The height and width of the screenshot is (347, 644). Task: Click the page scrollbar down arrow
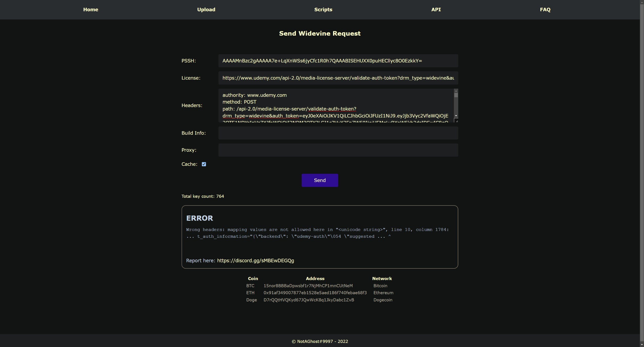(x=642, y=345)
